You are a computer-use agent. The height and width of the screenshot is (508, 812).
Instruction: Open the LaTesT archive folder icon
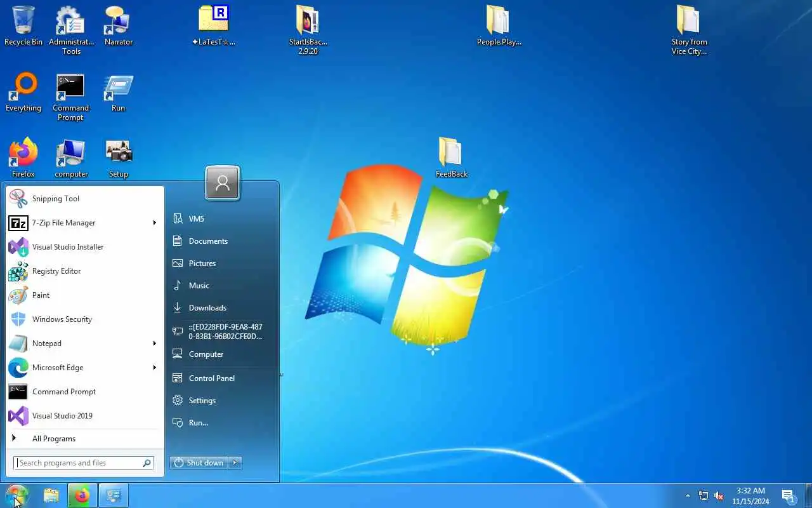tap(213, 25)
